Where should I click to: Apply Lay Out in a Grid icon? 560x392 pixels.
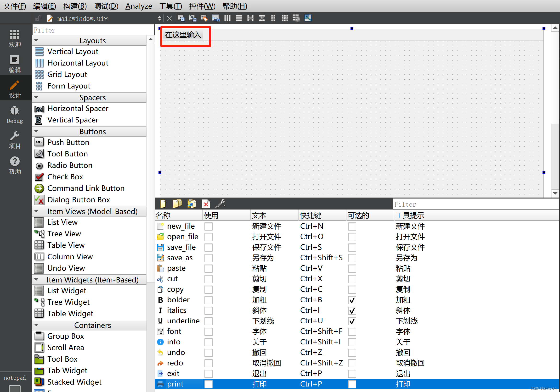pyautogui.click(x=285, y=18)
